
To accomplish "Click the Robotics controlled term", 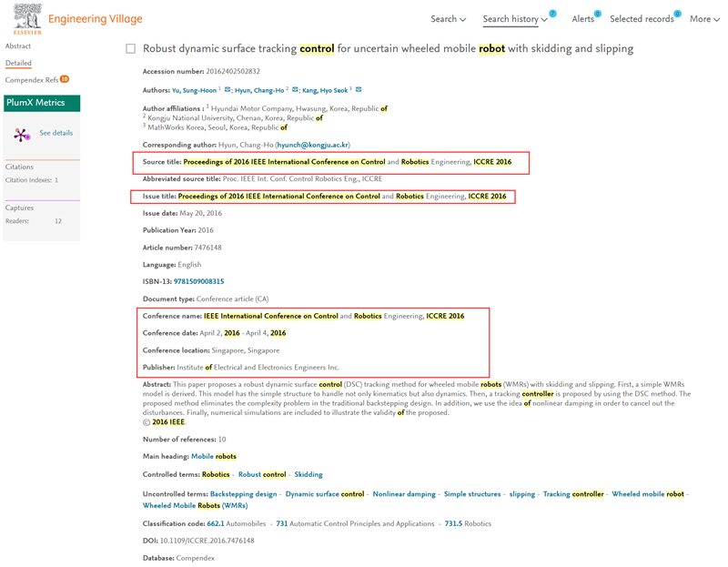I will pyautogui.click(x=216, y=474).
